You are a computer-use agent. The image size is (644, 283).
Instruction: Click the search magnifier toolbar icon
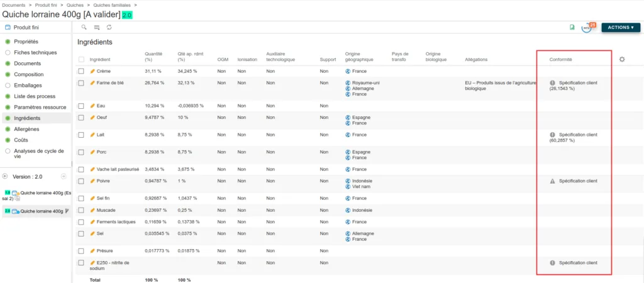[x=84, y=28]
